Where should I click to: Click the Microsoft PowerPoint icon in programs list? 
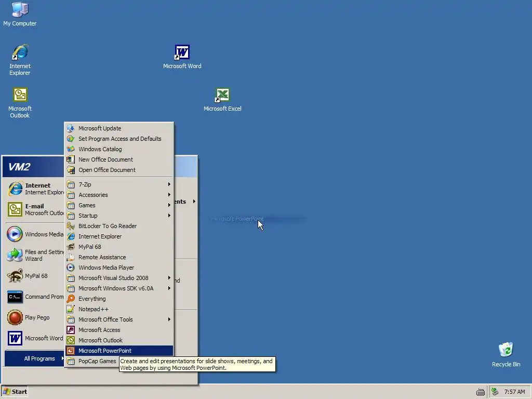coord(71,351)
